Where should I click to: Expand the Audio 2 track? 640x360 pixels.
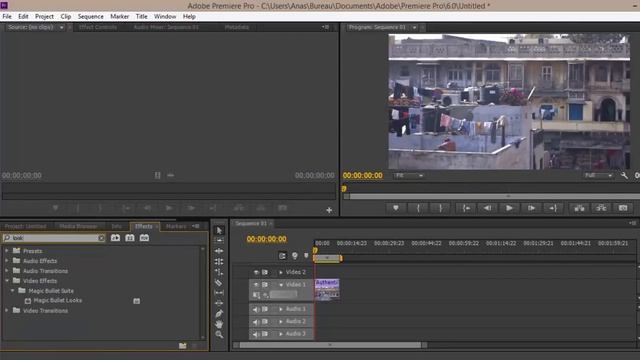pos(281,322)
